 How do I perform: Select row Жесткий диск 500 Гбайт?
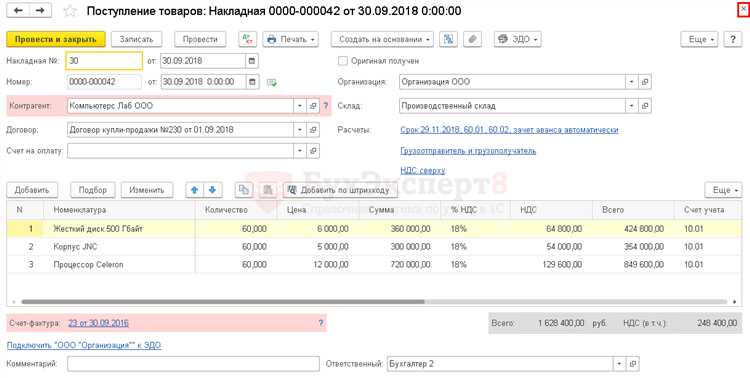[374, 229]
